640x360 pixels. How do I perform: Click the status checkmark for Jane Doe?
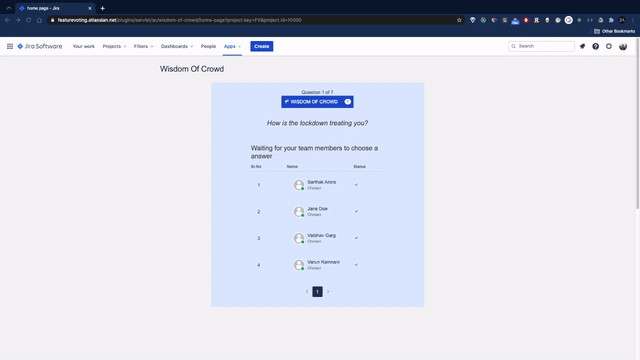coord(356,211)
